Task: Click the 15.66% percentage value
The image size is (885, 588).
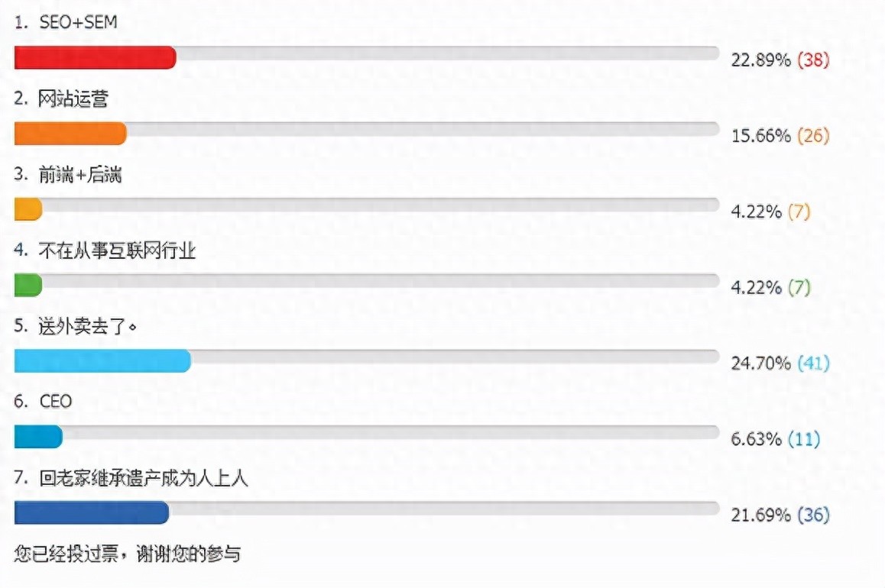Action: click(x=760, y=136)
